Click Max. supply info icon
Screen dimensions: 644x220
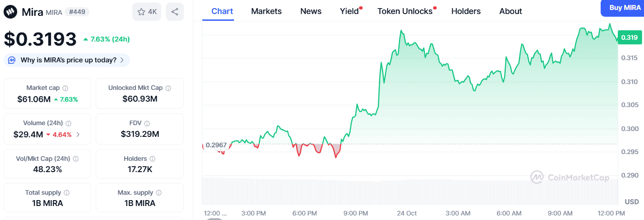159,193
